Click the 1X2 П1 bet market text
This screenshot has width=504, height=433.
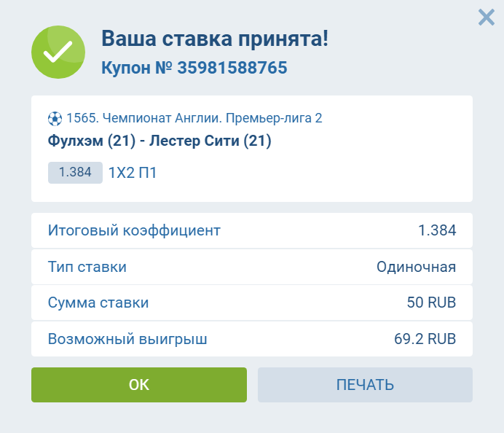pos(133,173)
